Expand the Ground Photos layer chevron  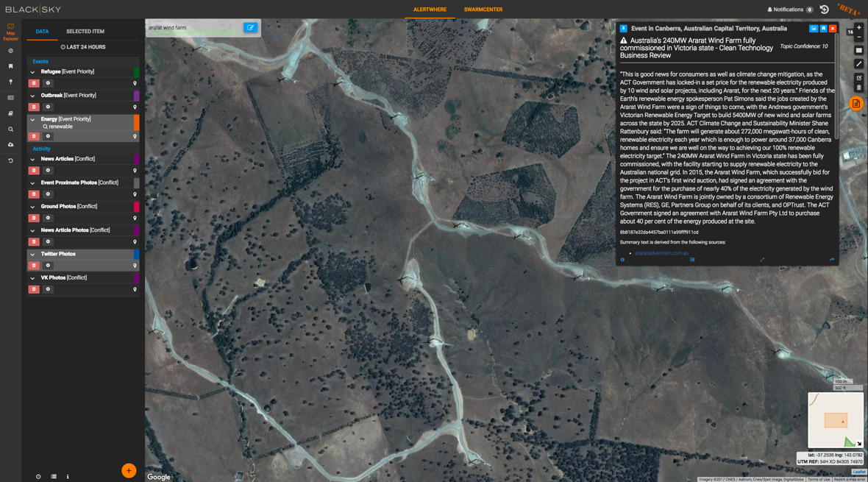pyautogui.click(x=32, y=207)
